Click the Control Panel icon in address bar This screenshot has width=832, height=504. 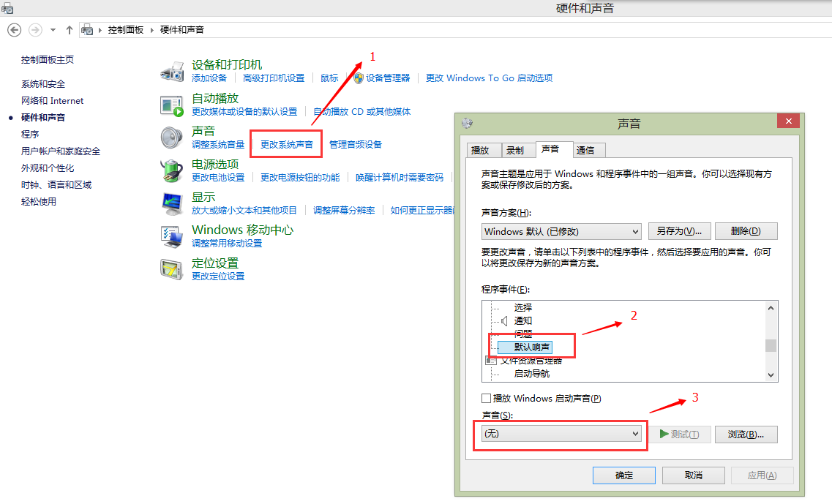click(87, 30)
